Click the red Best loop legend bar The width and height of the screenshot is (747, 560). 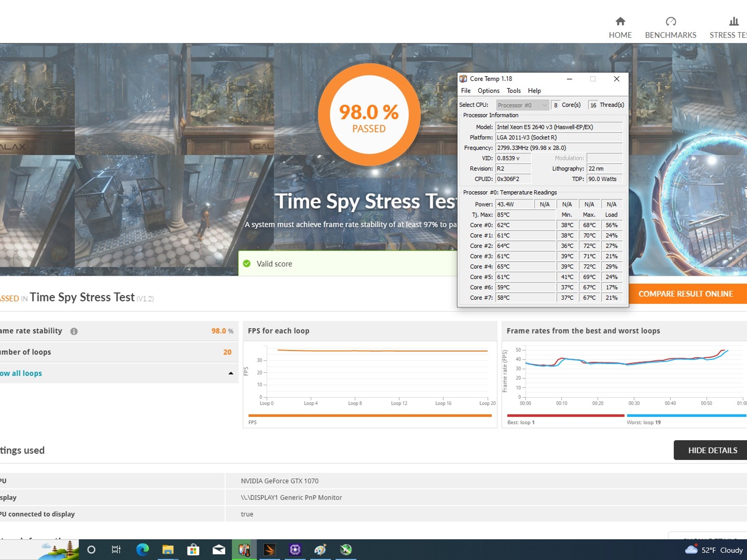click(x=566, y=415)
